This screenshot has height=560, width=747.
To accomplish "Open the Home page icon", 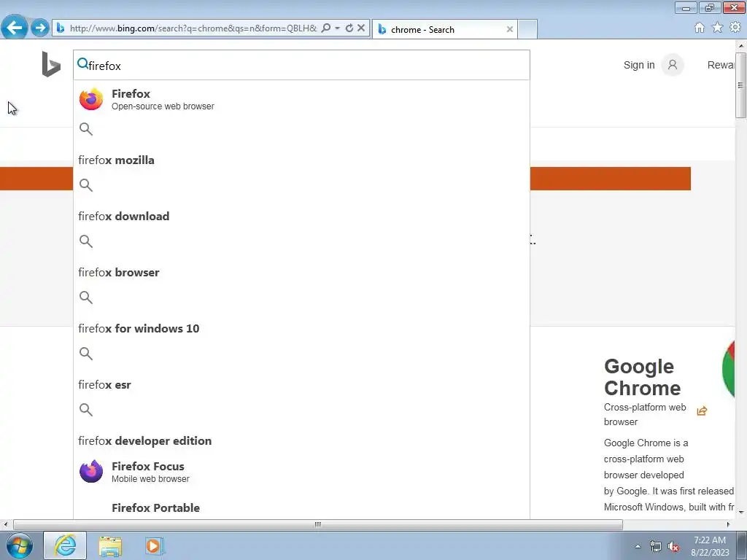I will pyautogui.click(x=699, y=28).
